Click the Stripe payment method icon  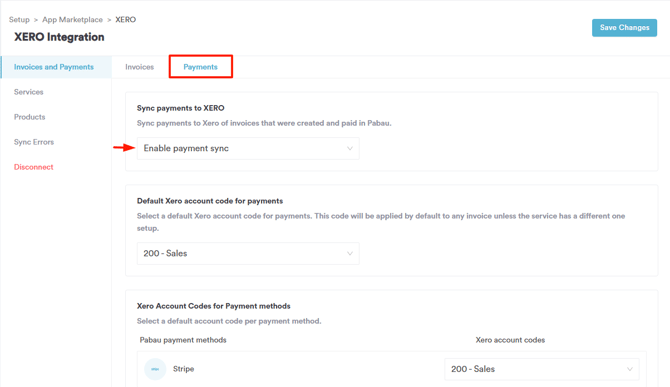[x=155, y=369]
